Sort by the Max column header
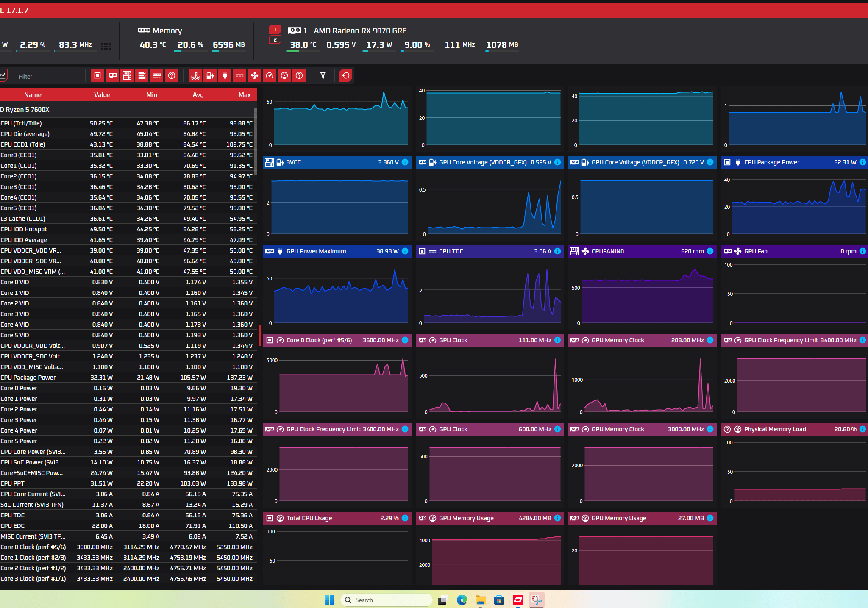This screenshot has width=868, height=608. coord(245,95)
